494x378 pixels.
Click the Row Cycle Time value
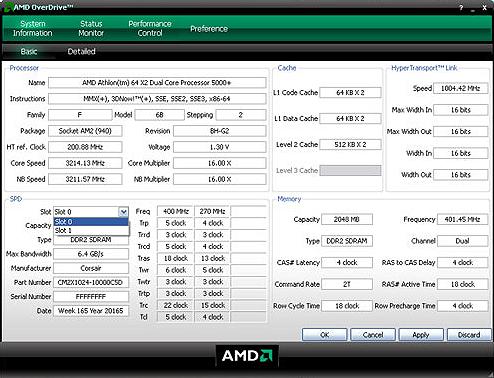click(347, 306)
